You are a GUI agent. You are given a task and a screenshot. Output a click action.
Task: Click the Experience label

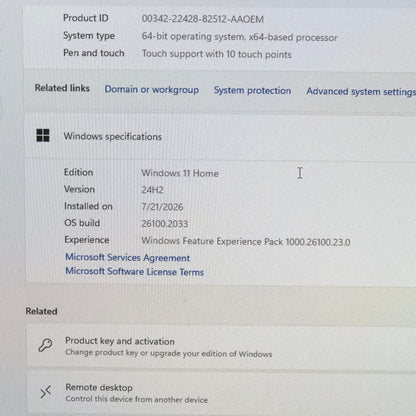(87, 240)
